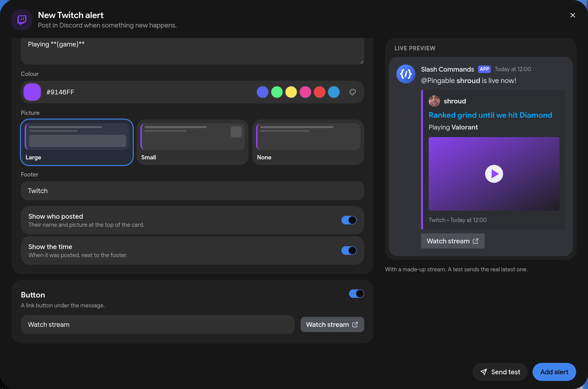
Task: Click the Add alert button
Action: pos(554,372)
